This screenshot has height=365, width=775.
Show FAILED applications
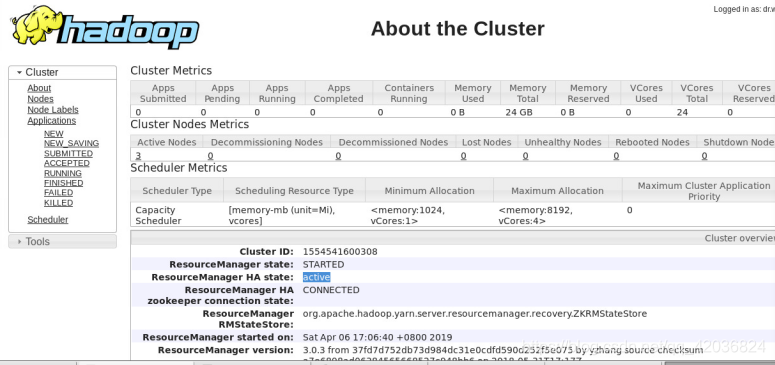click(58, 193)
